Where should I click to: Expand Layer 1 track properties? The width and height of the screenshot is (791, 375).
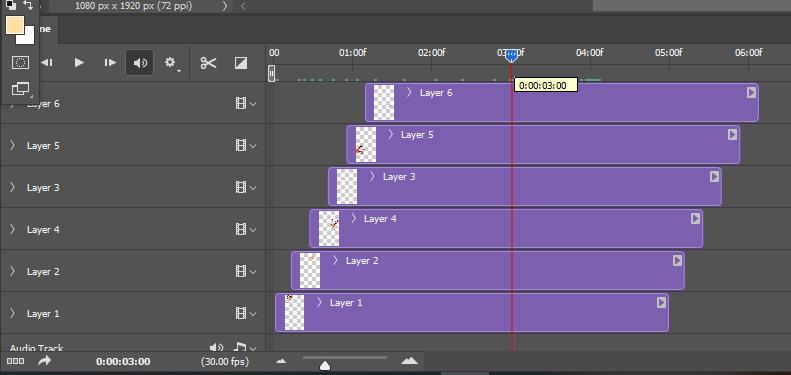13,313
